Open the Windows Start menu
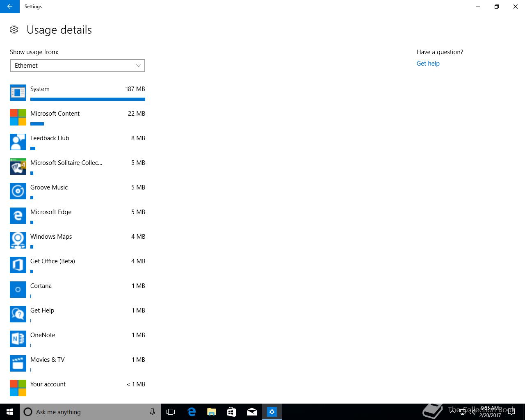This screenshot has height=420, width=525. pyautogui.click(x=10, y=412)
